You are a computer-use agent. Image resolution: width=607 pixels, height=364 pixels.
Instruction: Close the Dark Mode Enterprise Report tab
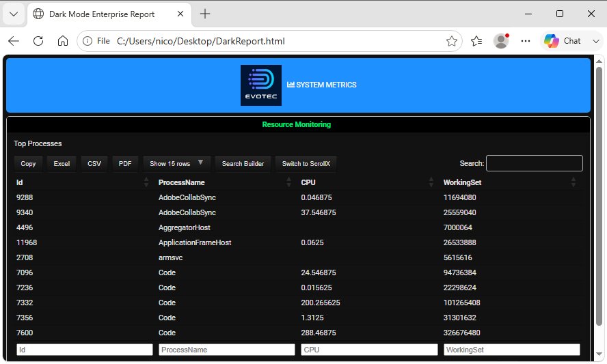(x=180, y=14)
